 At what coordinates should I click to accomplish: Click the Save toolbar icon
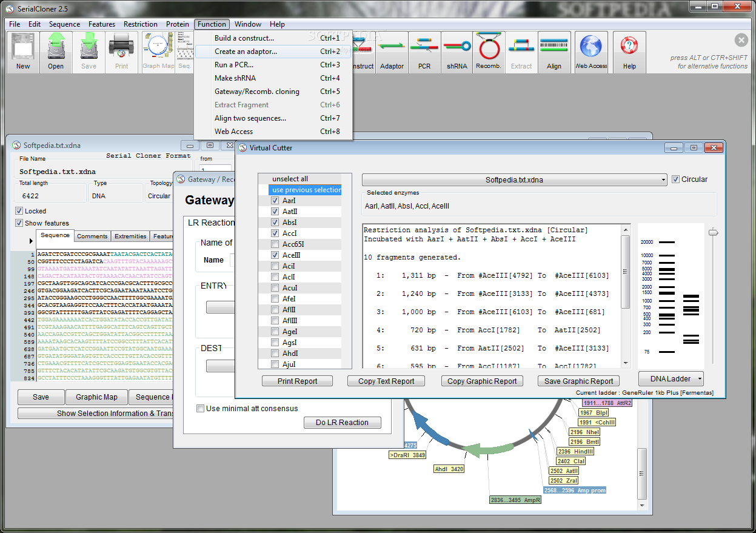89,52
